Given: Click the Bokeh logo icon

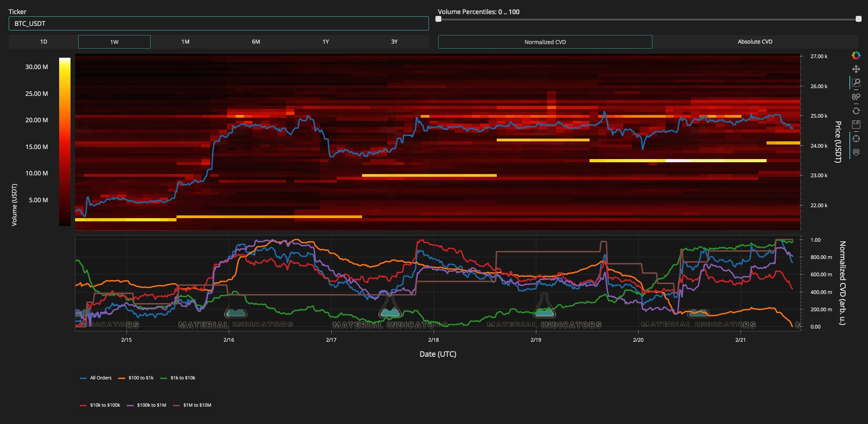Looking at the screenshot, I should [x=856, y=55].
